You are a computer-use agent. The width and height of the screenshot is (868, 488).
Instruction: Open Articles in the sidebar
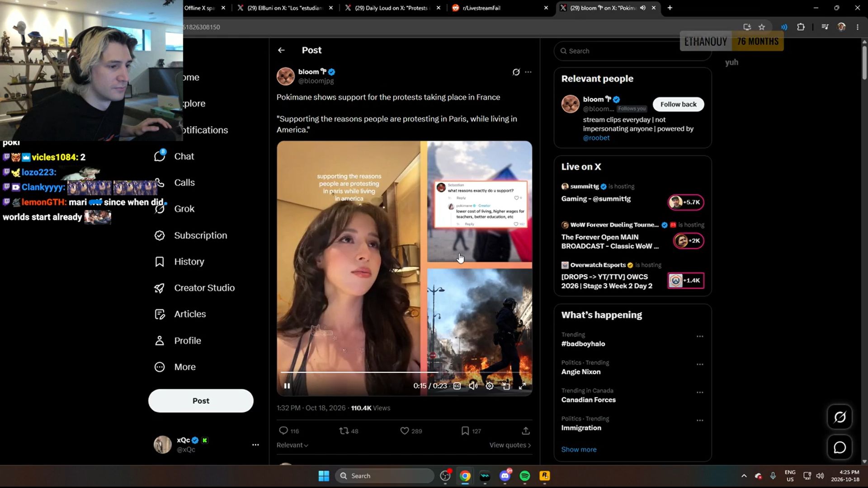pyautogui.click(x=180, y=314)
